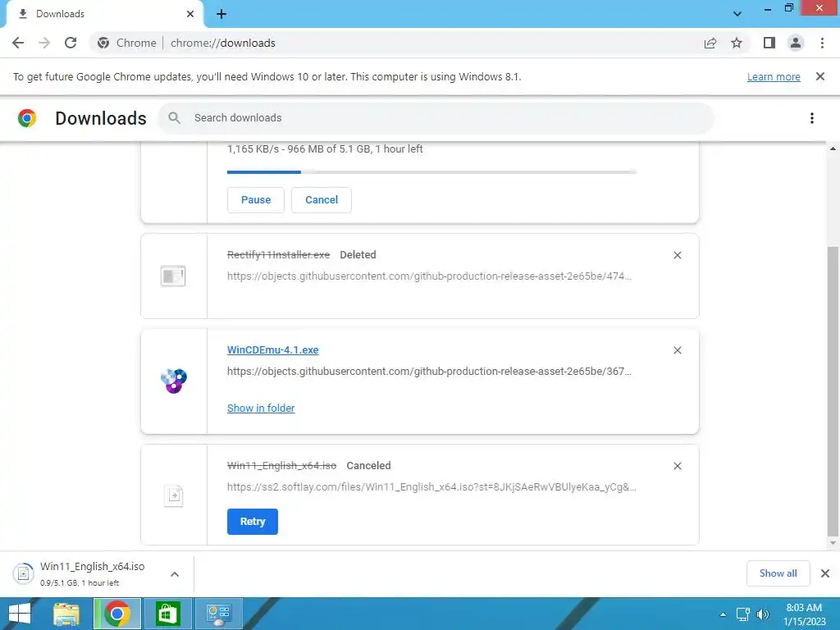Open Windows Store from the taskbar
The height and width of the screenshot is (630, 840).
[167, 614]
